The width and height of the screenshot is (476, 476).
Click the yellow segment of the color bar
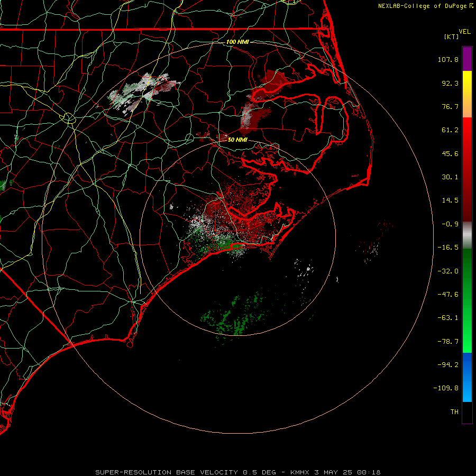467,94
